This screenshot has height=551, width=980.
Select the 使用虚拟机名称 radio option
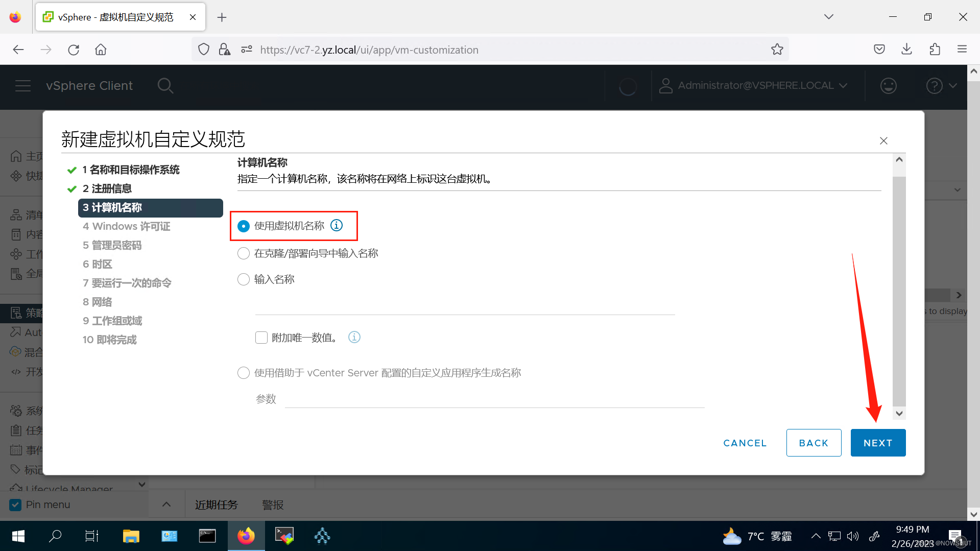point(243,225)
